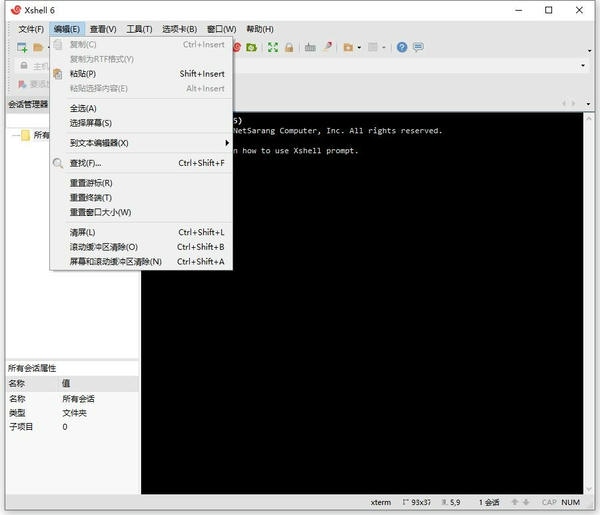600x515 pixels.
Task: Click the lock screen padlock icon
Action: [289, 47]
